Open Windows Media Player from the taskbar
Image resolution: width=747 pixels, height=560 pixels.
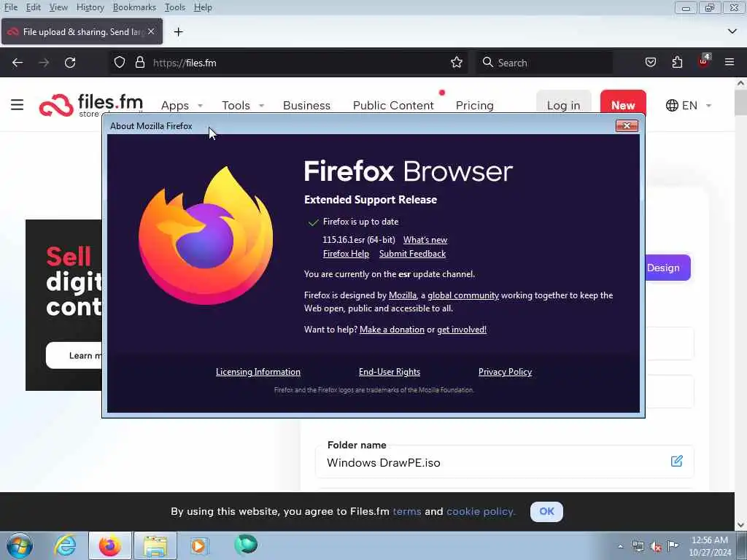pyautogui.click(x=198, y=545)
